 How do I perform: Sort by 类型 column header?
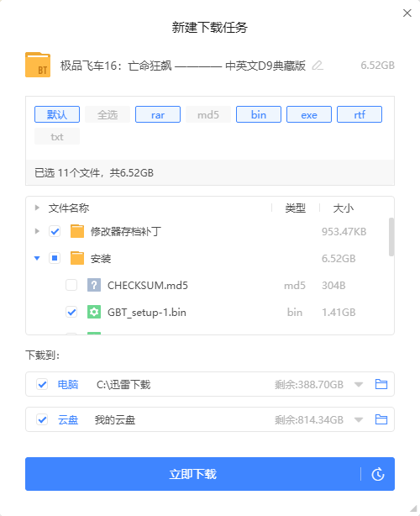(296, 208)
